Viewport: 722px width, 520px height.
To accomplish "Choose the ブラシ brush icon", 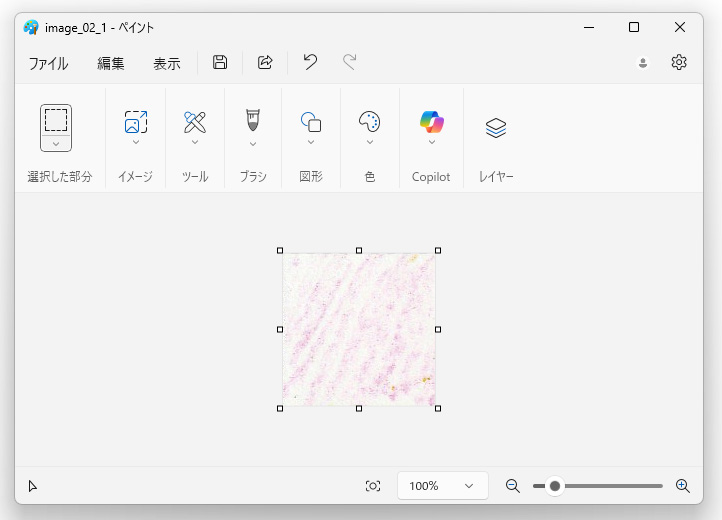I will click(x=253, y=120).
